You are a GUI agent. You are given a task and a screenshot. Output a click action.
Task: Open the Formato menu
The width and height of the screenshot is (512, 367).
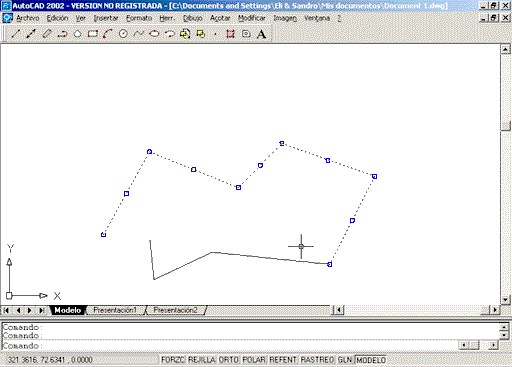point(139,18)
